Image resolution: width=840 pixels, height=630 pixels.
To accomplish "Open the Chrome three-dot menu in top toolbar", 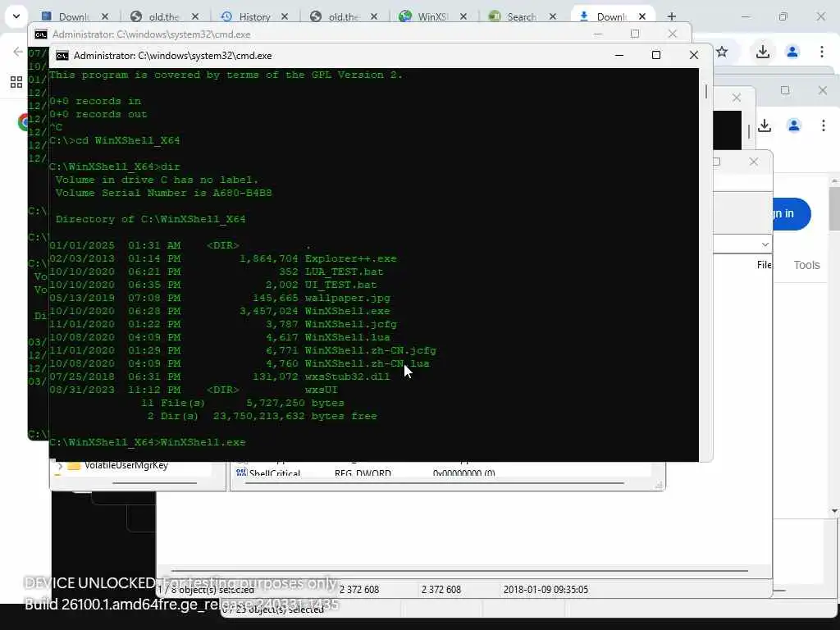I will tap(822, 52).
